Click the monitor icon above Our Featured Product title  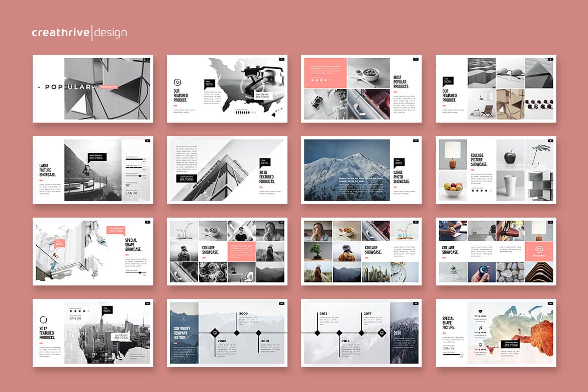click(x=177, y=82)
